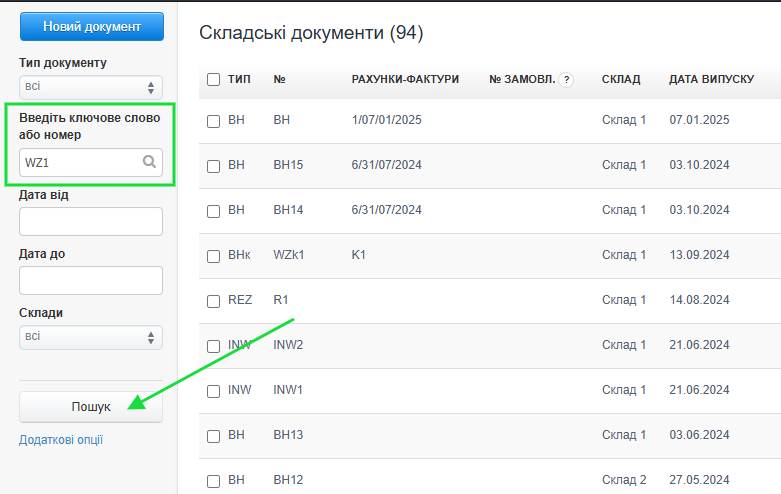Mark the checkbox for row R1
The height and width of the screenshot is (494, 781).
point(213,301)
